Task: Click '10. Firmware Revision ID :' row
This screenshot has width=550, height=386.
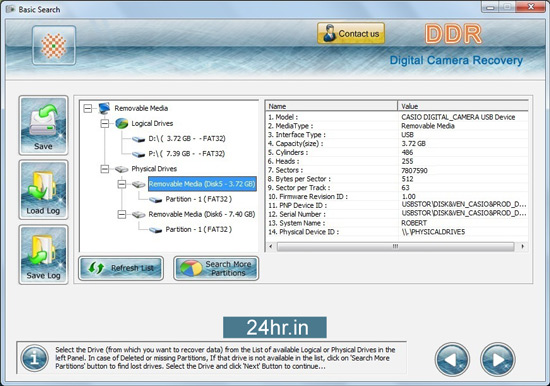Action: point(397,197)
